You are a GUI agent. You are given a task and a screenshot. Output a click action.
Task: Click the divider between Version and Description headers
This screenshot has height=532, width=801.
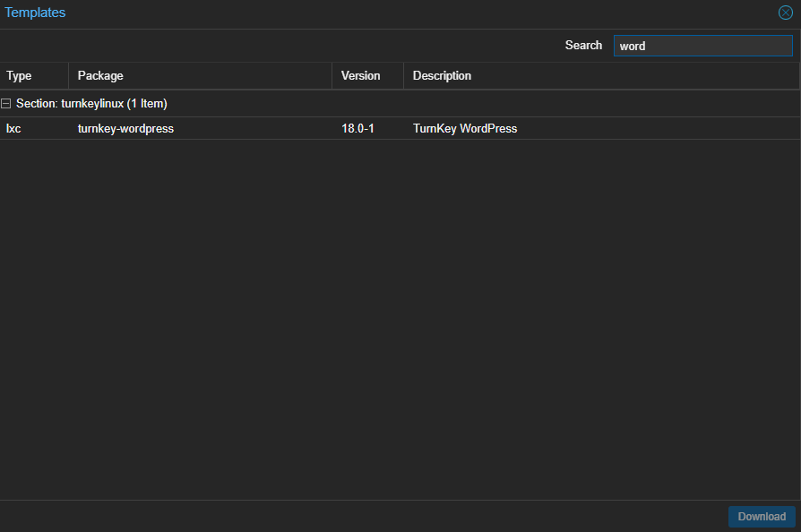(403, 76)
